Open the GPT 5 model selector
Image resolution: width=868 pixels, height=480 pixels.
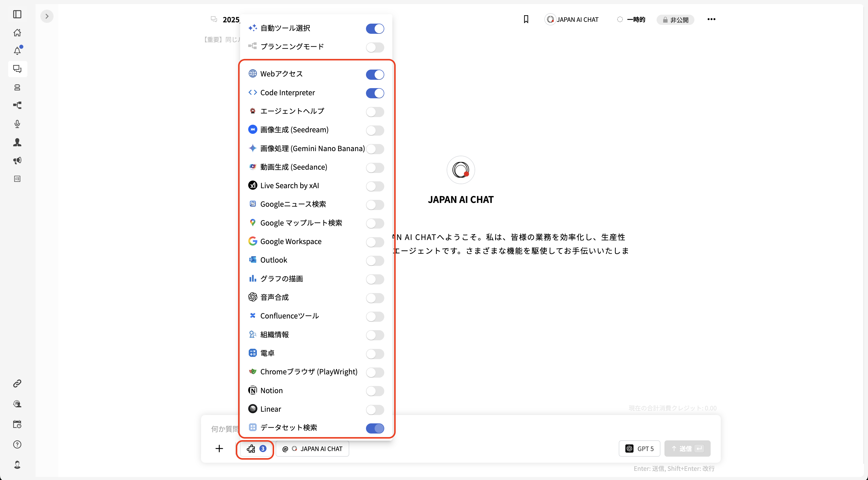point(639,448)
